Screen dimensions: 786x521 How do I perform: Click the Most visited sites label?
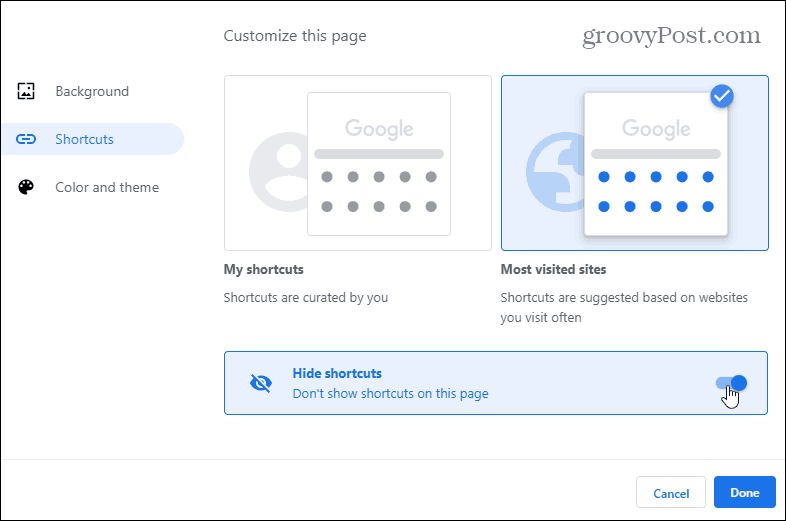click(553, 269)
